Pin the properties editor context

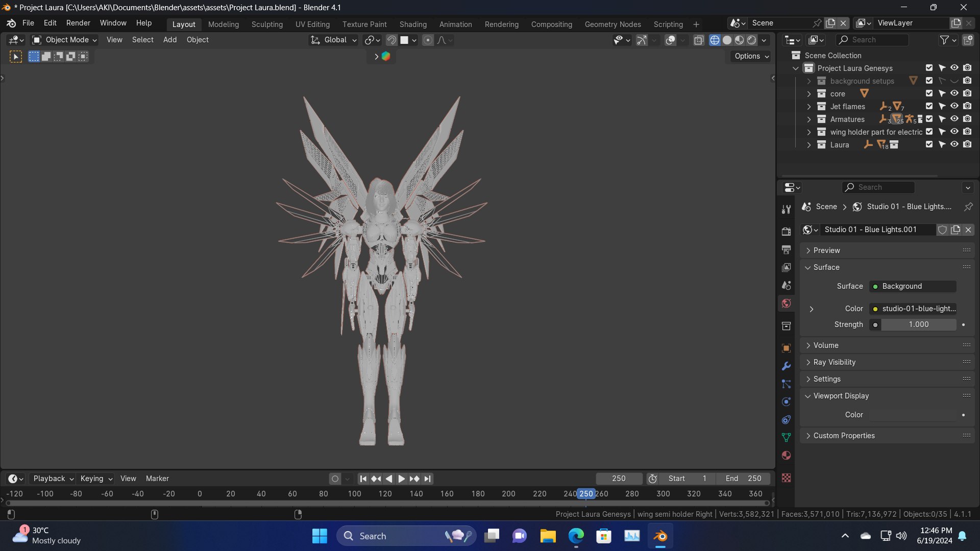click(x=968, y=207)
